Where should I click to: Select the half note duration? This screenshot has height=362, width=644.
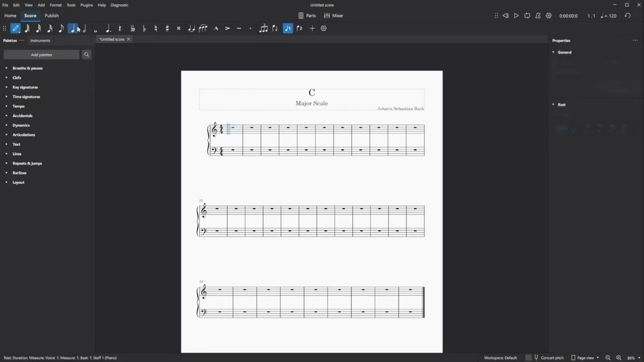84,29
